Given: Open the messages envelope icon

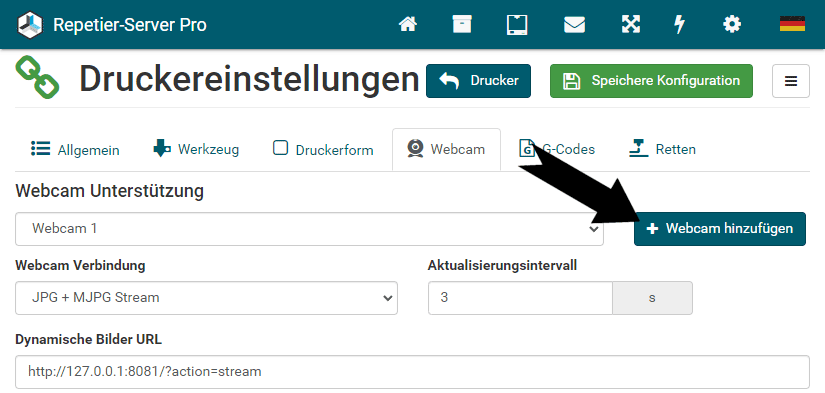Looking at the screenshot, I should coord(575,24).
